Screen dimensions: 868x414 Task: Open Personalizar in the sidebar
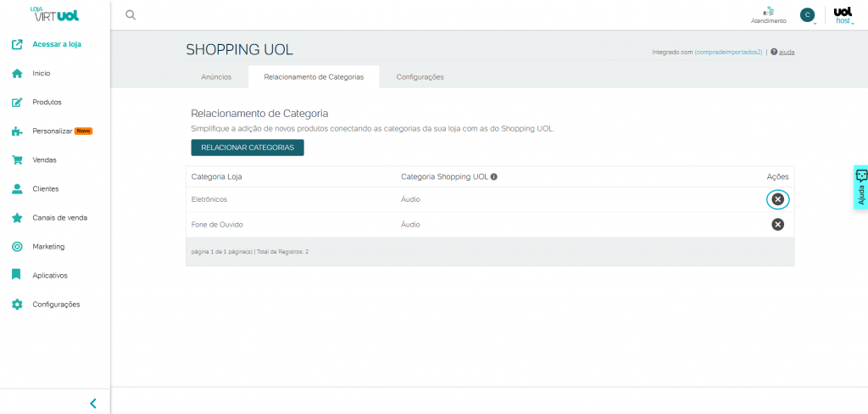53,131
